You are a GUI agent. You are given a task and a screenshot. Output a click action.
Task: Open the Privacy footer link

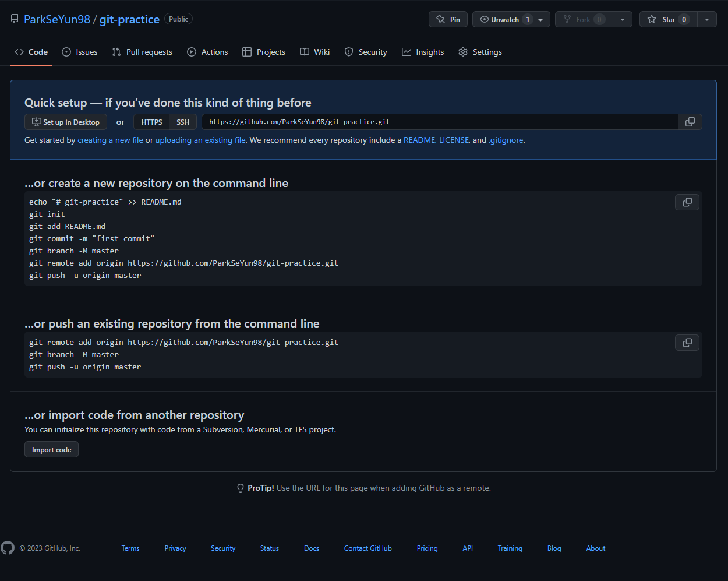(175, 548)
